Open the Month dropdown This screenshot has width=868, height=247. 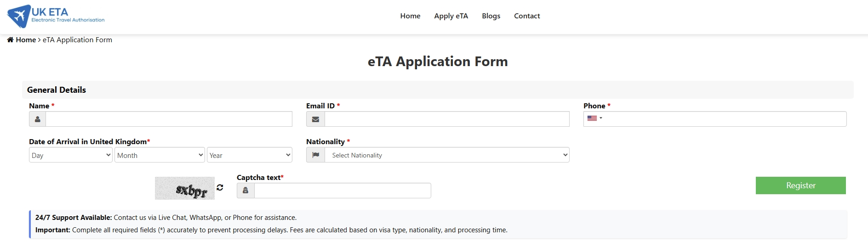(160, 155)
